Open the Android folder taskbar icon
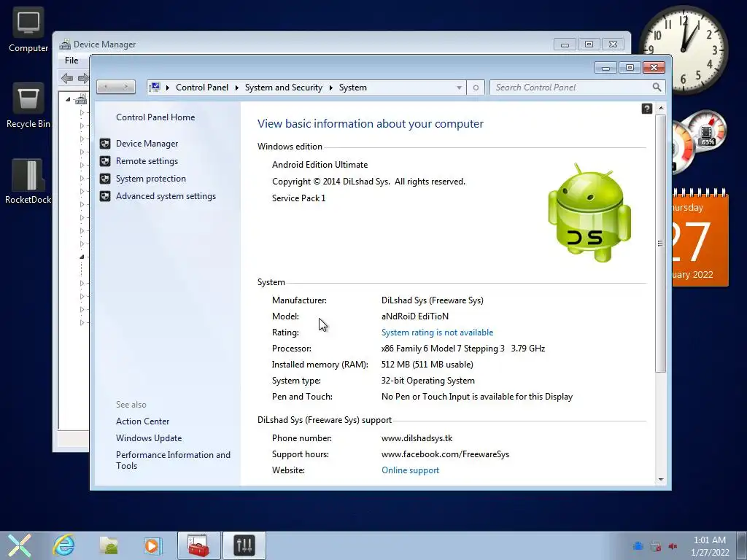The width and height of the screenshot is (747, 560). coord(109,545)
